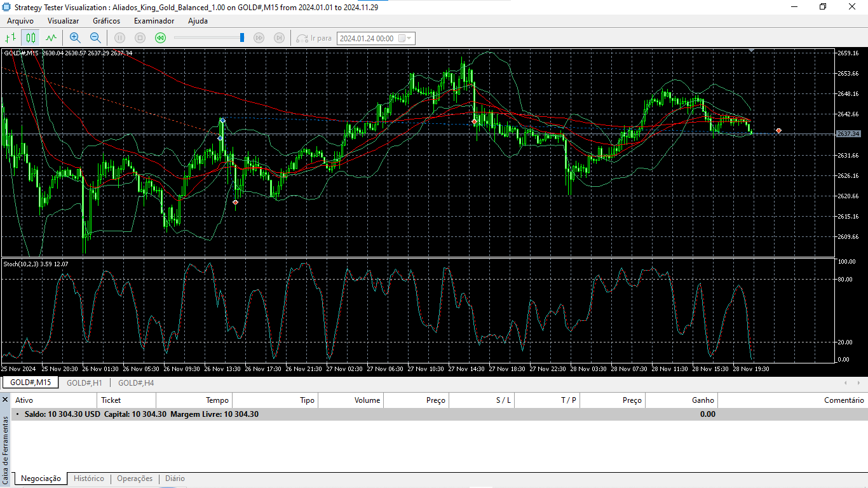The image size is (868, 488).
Task: Zoom out the chart
Action: click(x=95, y=38)
